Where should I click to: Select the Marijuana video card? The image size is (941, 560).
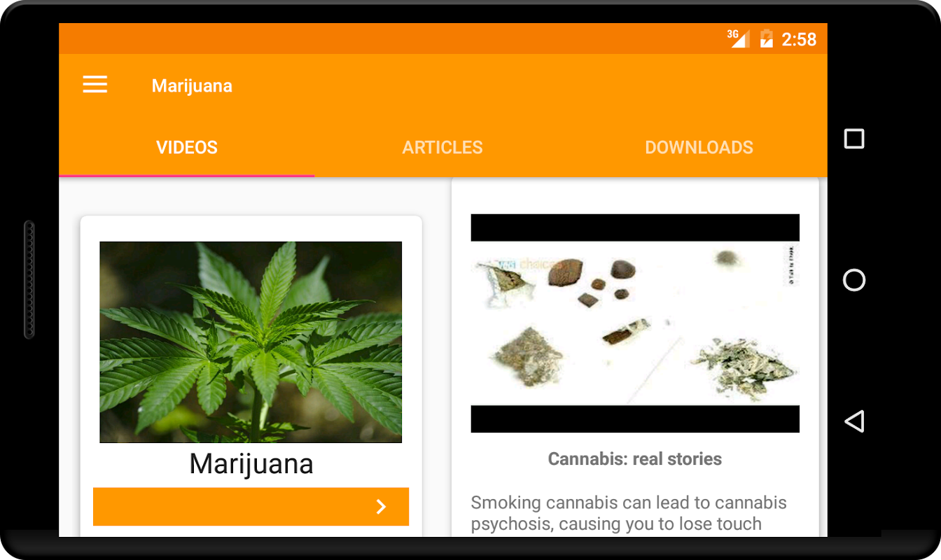[x=251, y=377]
